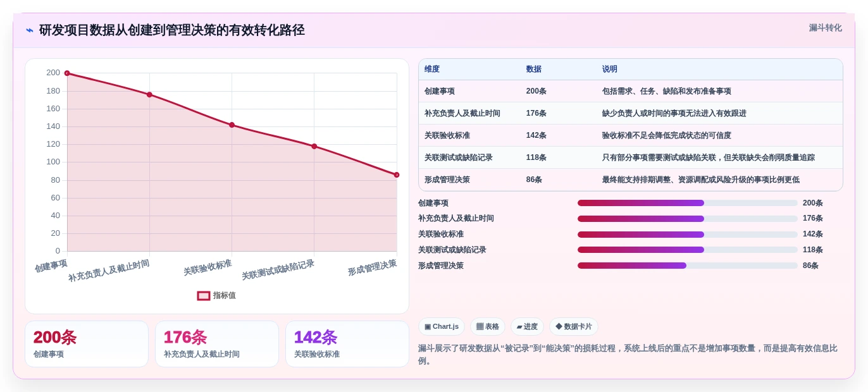Image resolution: width=868 pixels, height=392 pixels.
Task: Click description starting 只有部分事项需要测试
Action: 709,158
